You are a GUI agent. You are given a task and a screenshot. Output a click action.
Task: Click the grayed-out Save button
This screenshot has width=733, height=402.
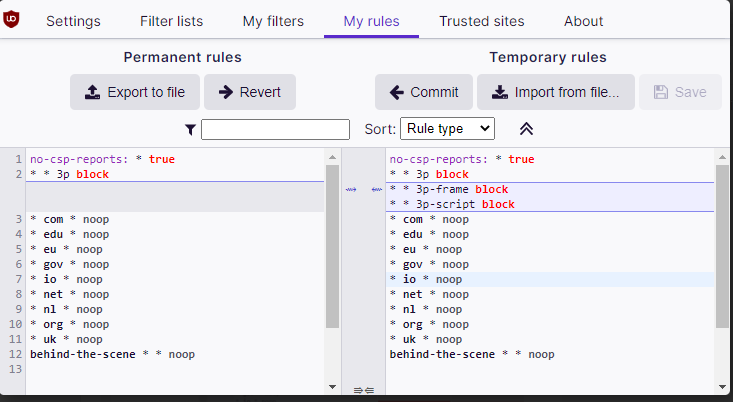(x=680, y=92)
